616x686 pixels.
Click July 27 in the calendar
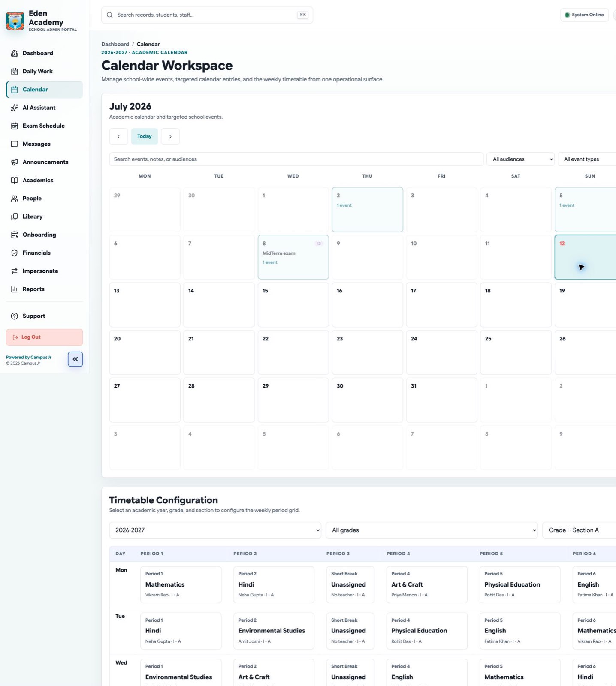pyautogui.click(x=145, y=400)
